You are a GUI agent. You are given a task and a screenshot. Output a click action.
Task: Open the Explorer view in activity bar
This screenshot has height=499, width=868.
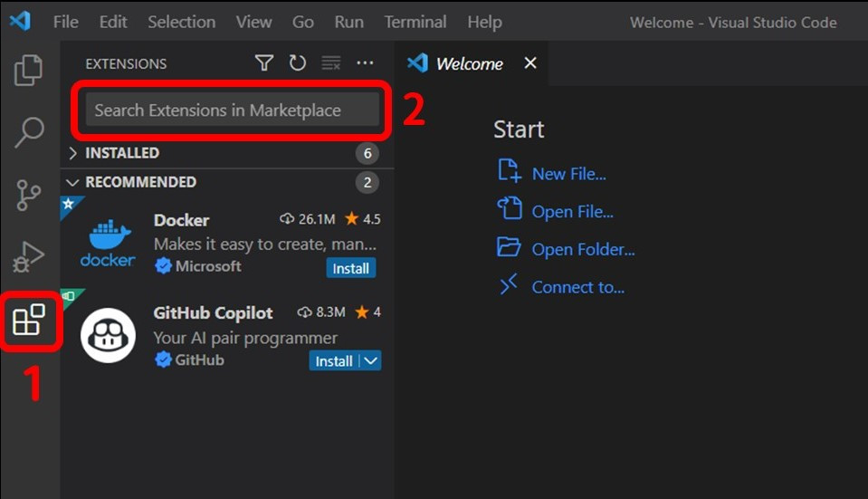[x=28, y=70]
